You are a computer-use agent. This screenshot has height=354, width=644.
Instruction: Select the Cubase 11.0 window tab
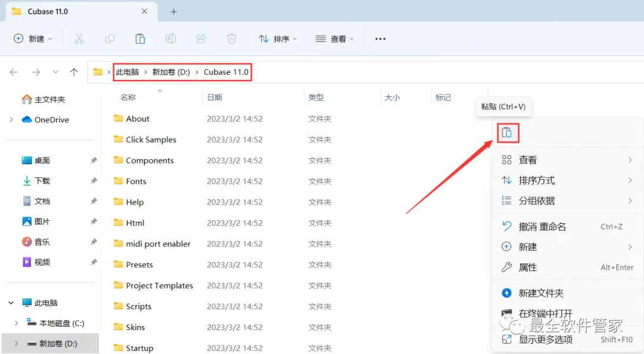click(x=81, y=12)
